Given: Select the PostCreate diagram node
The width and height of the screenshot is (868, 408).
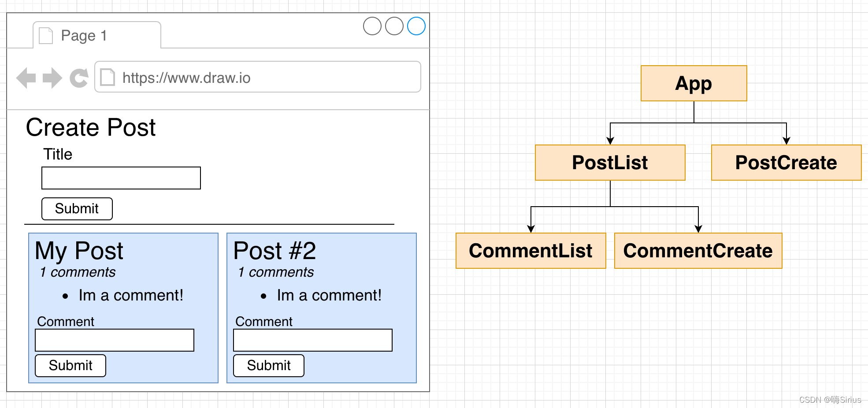Looking at the screenshot, I should [786, 163].
